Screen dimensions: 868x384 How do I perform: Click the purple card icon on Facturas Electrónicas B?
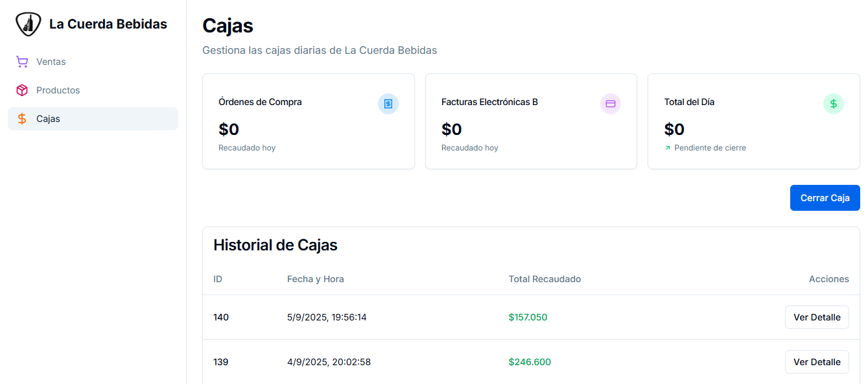click(610, 104)
